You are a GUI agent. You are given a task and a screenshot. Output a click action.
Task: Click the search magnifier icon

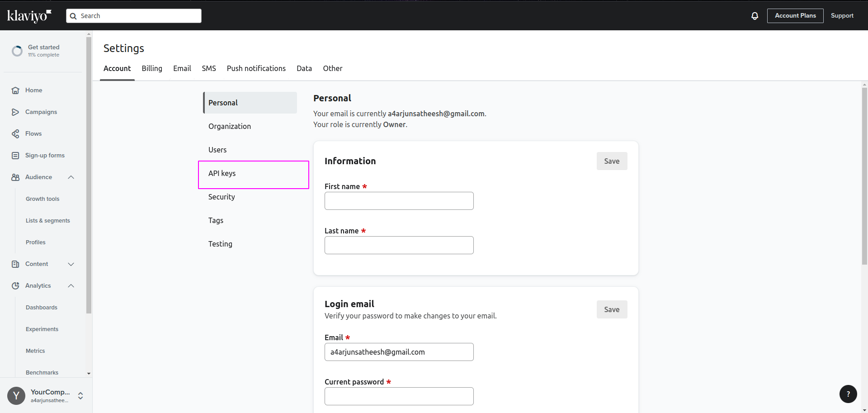tap(73, 16)
